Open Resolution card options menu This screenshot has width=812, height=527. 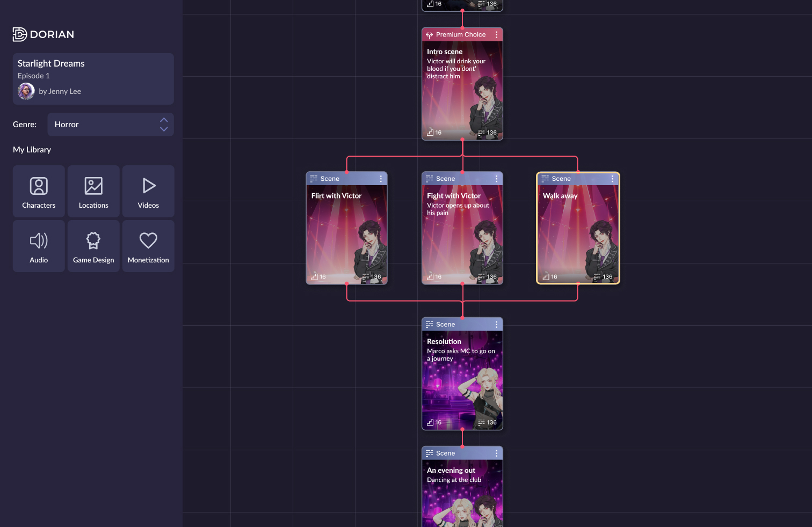tap(496, 324)
